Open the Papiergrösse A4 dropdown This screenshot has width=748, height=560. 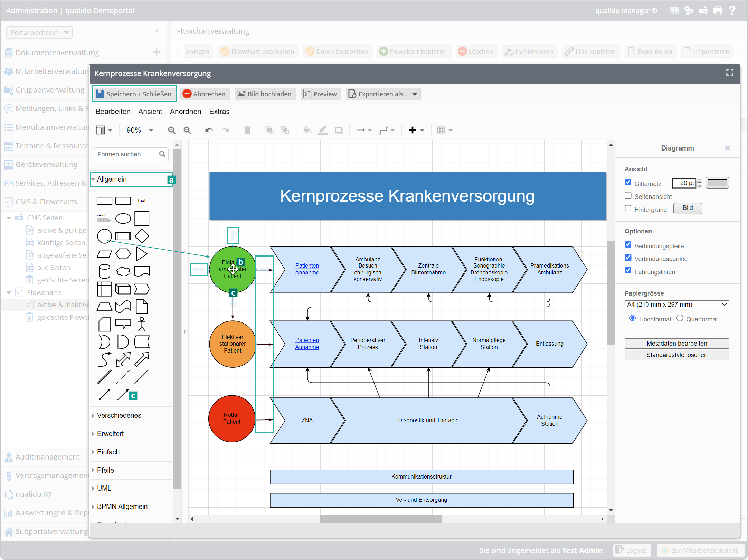coord(676,305)
